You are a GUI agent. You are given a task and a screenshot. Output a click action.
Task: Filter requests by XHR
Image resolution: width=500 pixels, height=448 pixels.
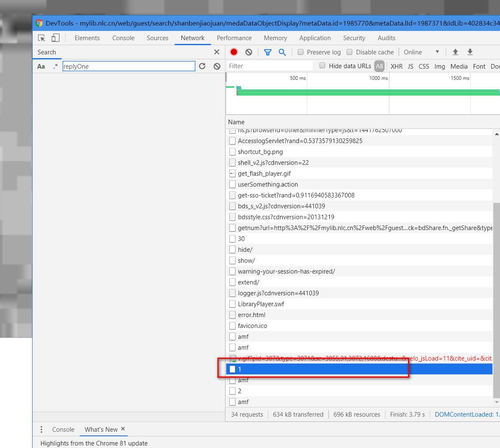tap(396, 66)
